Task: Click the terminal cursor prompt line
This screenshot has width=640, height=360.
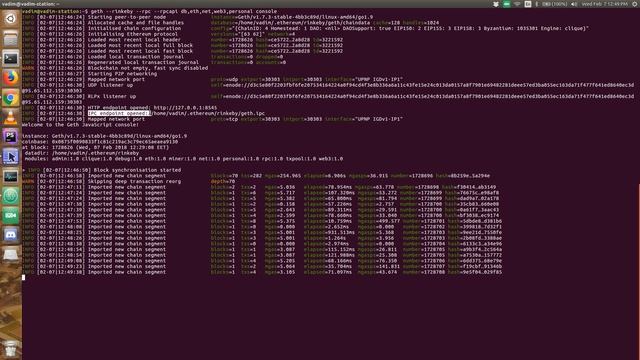Action: [24, 278]
